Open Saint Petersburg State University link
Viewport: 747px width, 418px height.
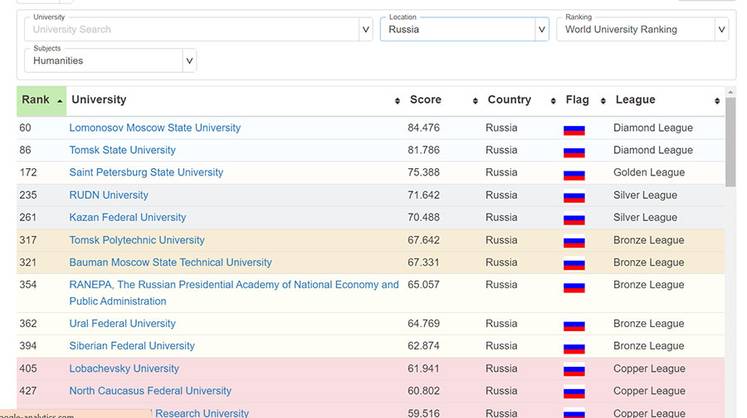[146, 173]
